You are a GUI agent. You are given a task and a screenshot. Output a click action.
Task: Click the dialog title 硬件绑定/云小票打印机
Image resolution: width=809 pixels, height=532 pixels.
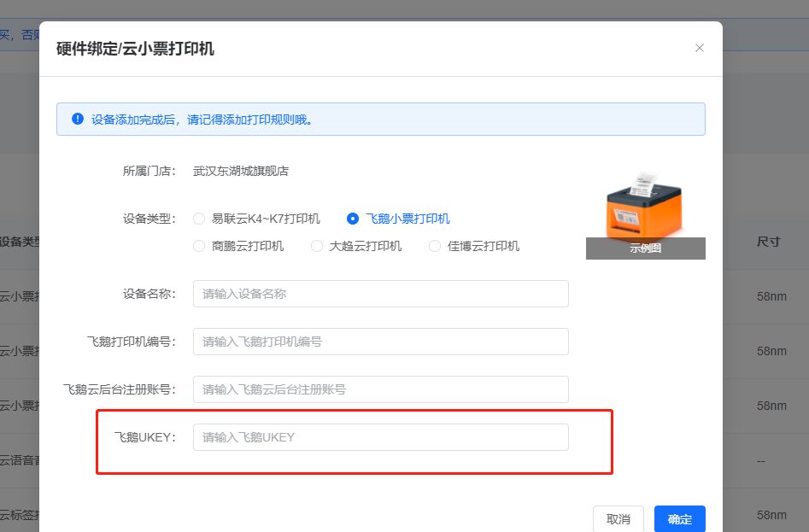coord(135,49)
